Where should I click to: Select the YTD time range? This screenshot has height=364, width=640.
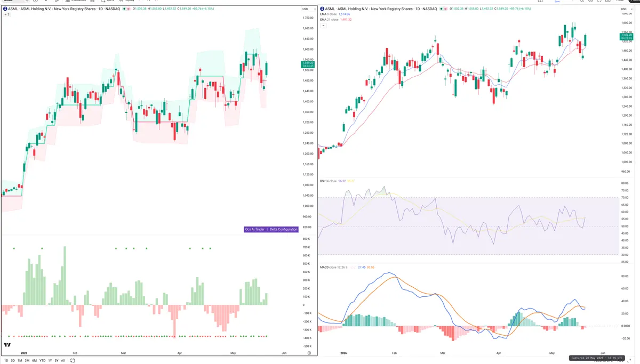pyautogui.click(x=42, y=361)
